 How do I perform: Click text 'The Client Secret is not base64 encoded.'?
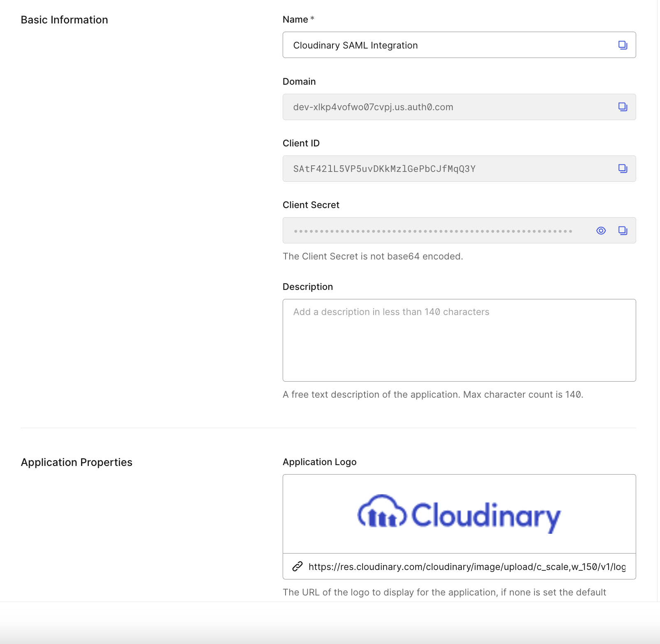373,256
